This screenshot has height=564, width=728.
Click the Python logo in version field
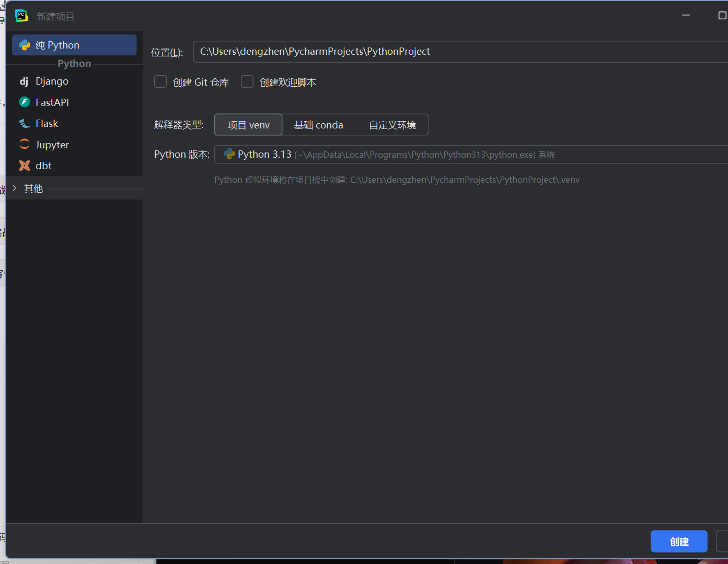(x=229, y=154)
